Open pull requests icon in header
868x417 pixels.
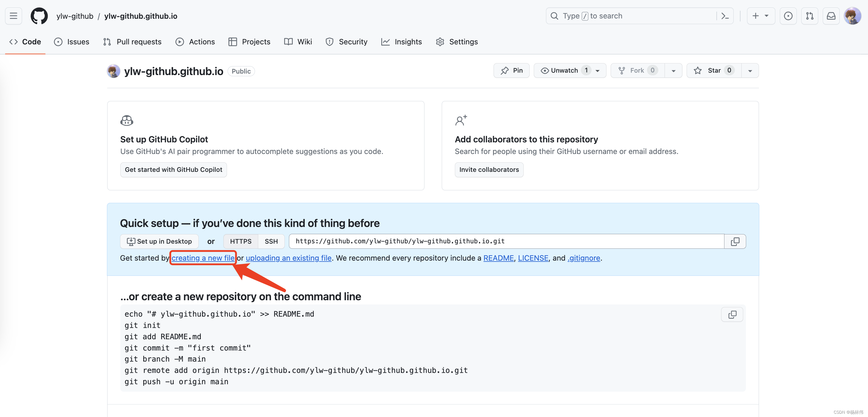[809, 16]
